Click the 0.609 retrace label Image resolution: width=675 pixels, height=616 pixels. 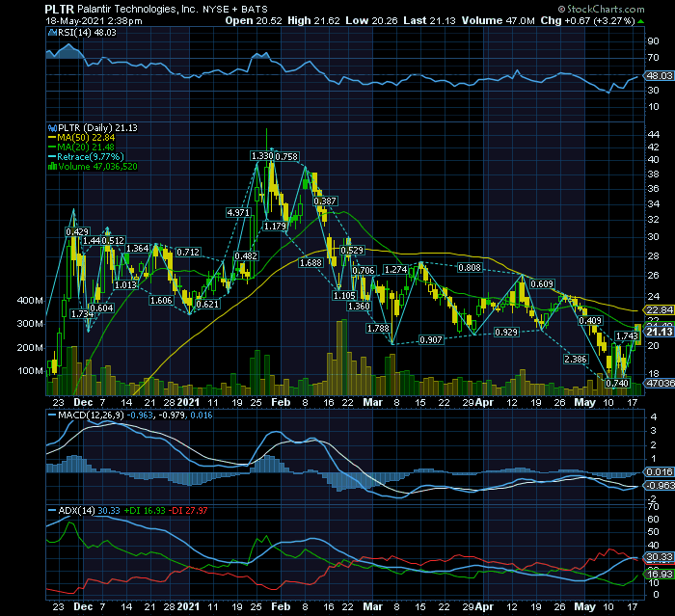coord(542,284)
